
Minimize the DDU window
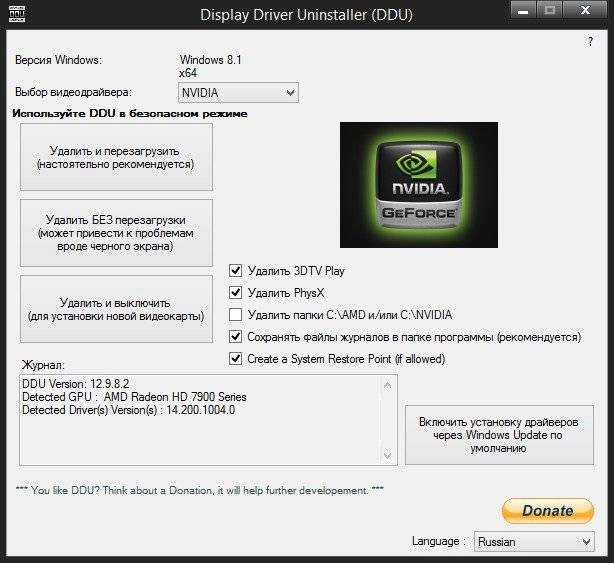click(x=523, y=11)
